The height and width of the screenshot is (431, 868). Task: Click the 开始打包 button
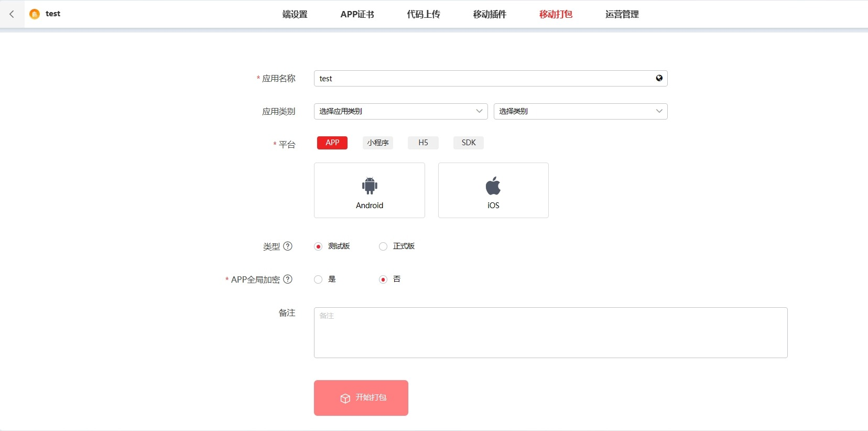coord(361,398)
